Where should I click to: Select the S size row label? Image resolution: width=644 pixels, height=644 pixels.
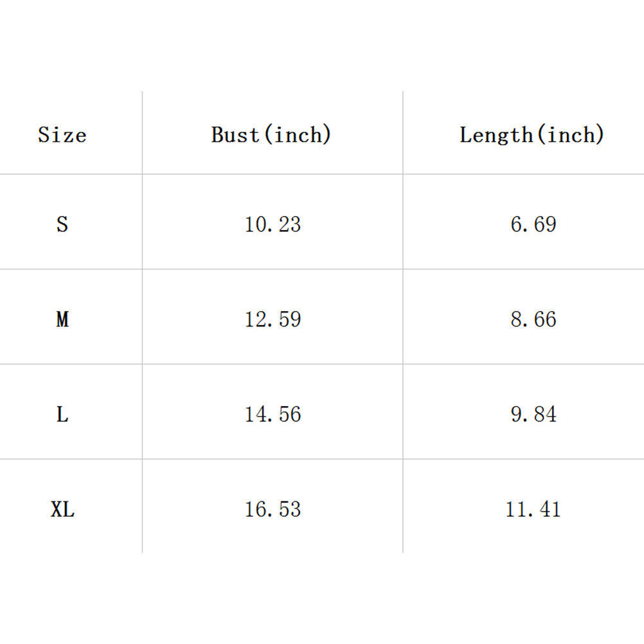click(62, 224)
